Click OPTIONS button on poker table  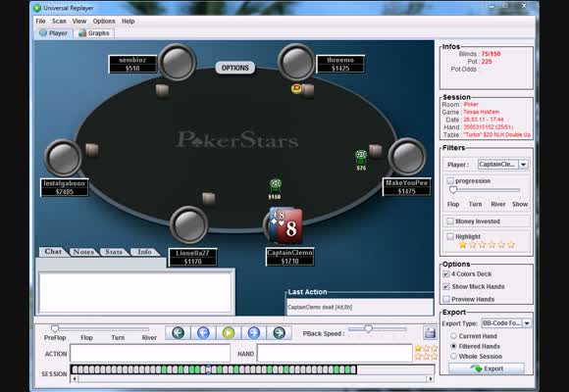(x=235, y=68)
